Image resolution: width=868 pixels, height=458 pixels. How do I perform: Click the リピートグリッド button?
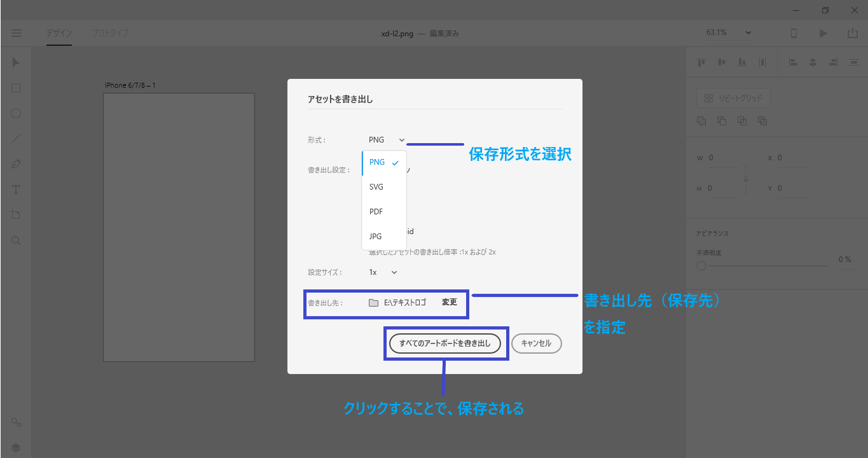coord(734,98)
